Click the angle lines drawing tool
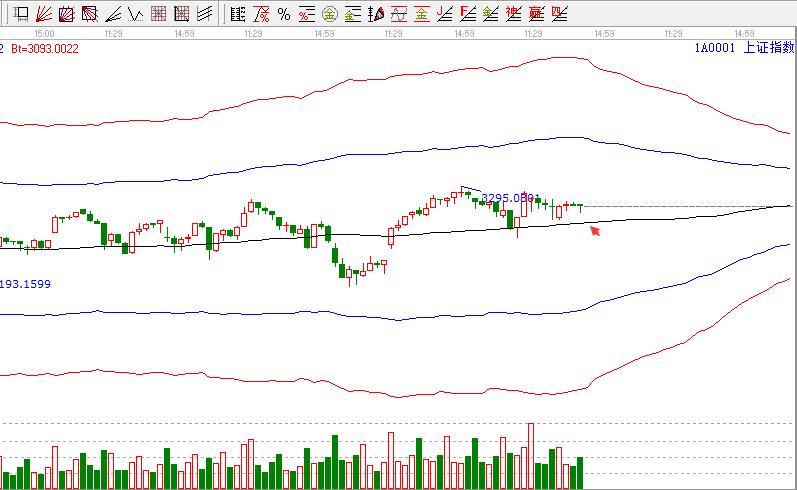Image resolution: width=797 pixels, height=490 pixels. pos(113,14)
